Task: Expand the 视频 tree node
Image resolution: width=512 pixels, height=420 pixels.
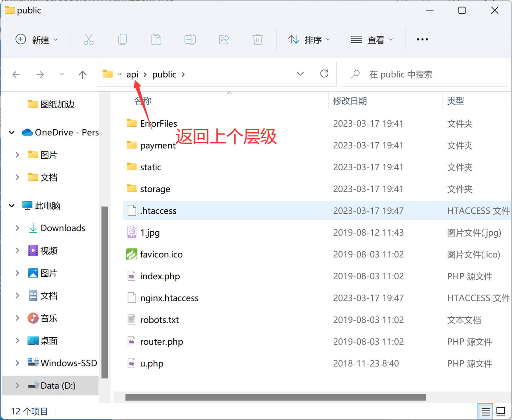Action: (17, 251)
